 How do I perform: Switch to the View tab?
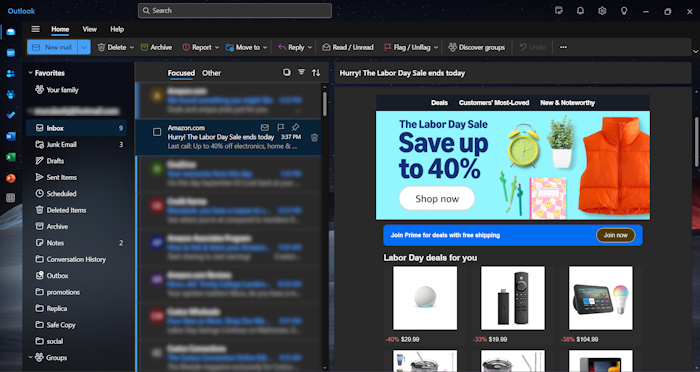[x=89, y=29]
